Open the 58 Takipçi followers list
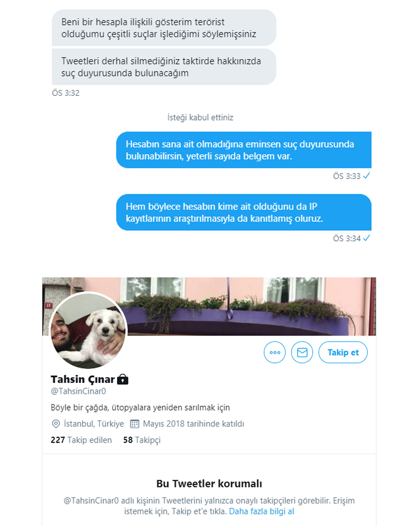Viewport: 420px width, 528px height. click(142, 440)
